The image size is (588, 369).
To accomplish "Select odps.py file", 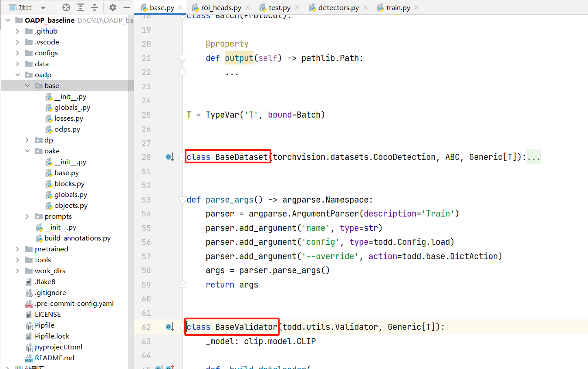I will 67,129.
